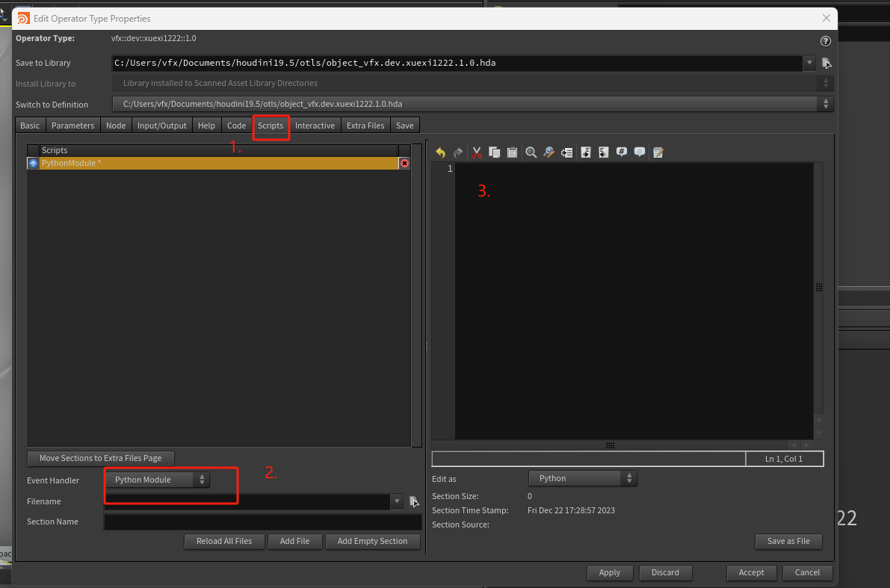890x588 pixels.
Task: Open Find and Replace in the editor toolbar
Action: click(x=548, y=152)
